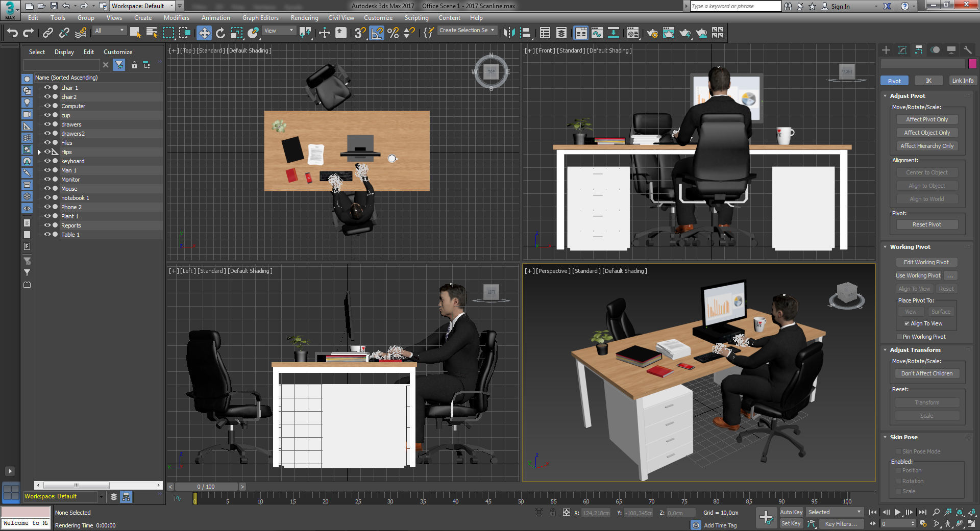Click the pink object color swatch

coord(972,64)
